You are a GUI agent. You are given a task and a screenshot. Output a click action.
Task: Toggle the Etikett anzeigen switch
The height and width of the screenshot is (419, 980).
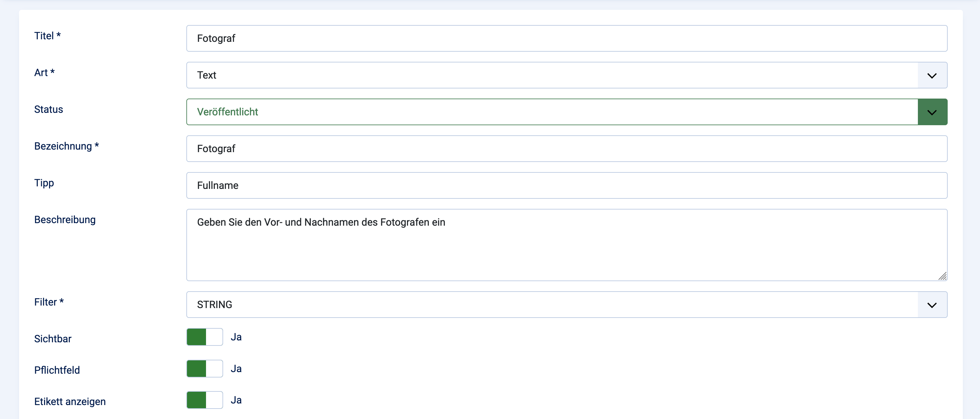click(204, 400)
